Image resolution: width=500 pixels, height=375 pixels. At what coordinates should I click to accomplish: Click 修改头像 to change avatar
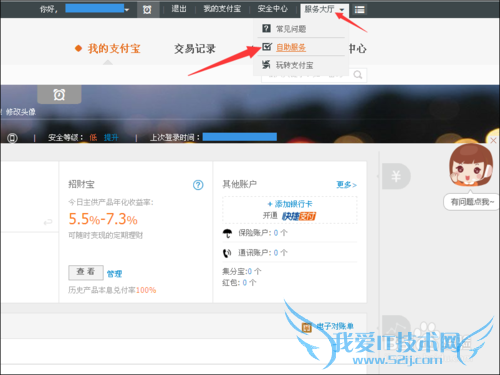coord(21,112)
